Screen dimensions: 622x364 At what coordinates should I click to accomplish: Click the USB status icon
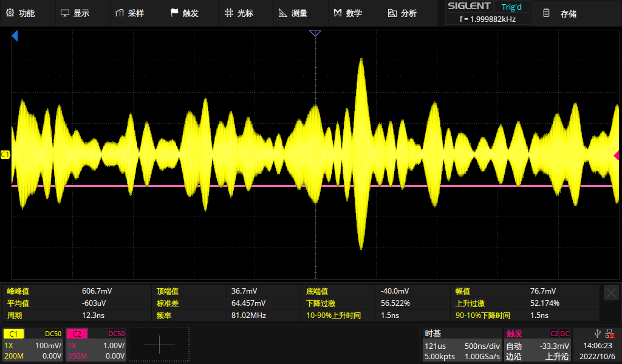(x=597, y=333)
